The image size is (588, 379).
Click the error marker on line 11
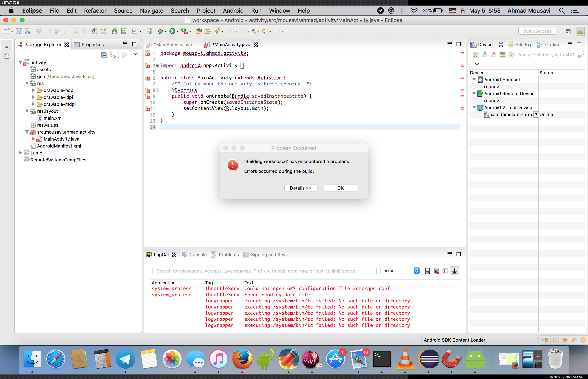(148, 108)
